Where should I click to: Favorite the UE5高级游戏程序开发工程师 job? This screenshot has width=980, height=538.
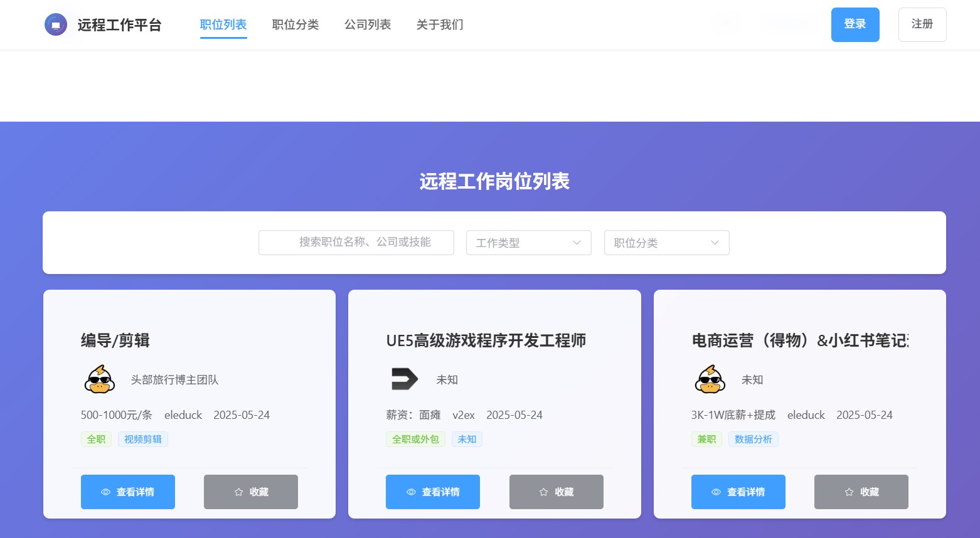point(557,492)
